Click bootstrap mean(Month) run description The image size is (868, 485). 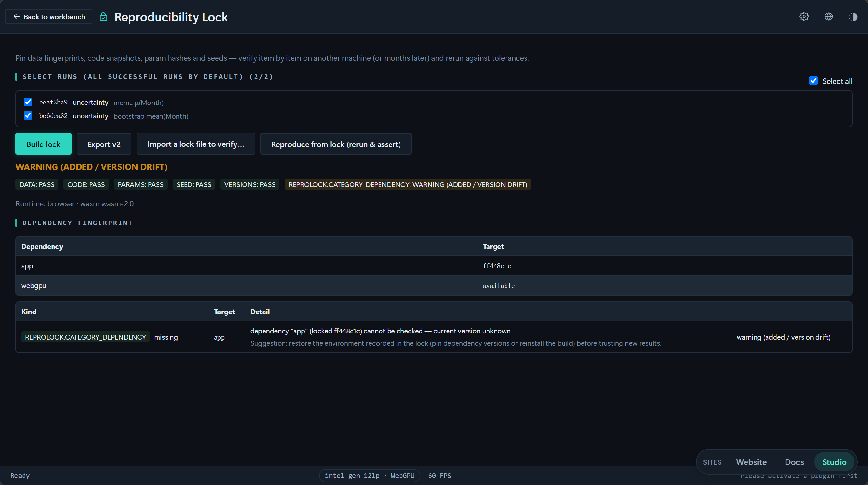(x=150, y=116)
